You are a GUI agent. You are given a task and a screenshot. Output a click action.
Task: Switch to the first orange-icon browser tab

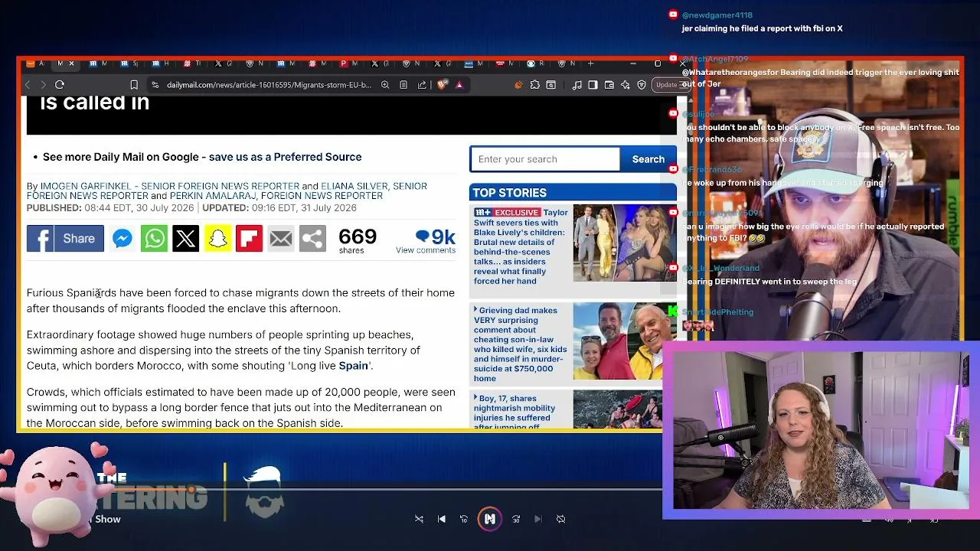tap(30, 64)
